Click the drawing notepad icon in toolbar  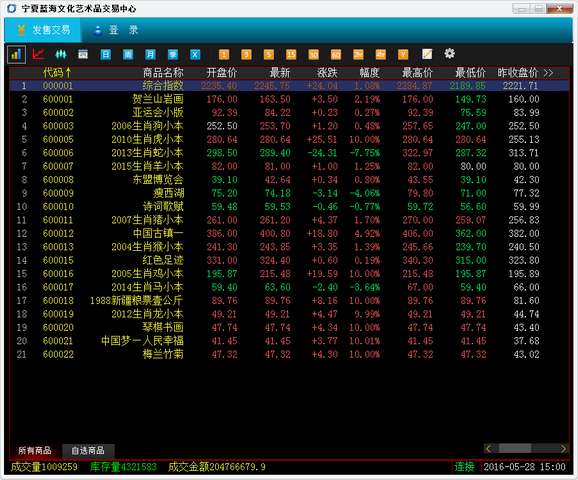[x=427, y=54]
